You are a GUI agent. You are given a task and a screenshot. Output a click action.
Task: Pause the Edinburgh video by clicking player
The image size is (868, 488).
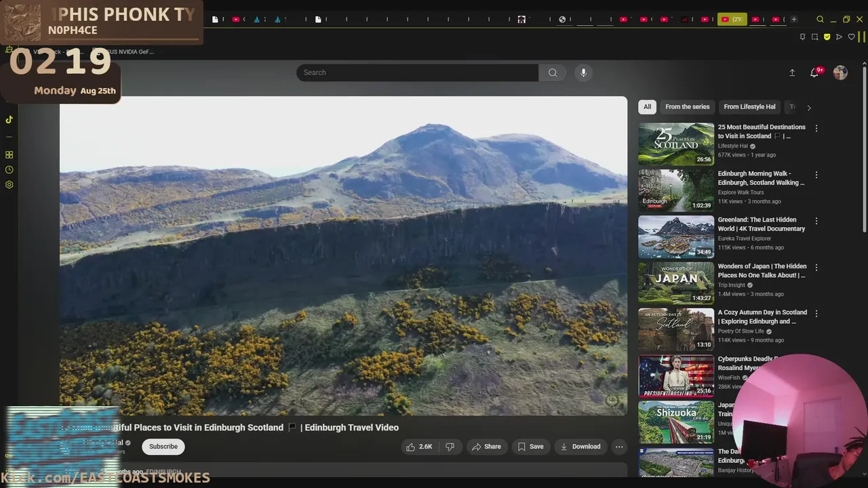(343, 256)
